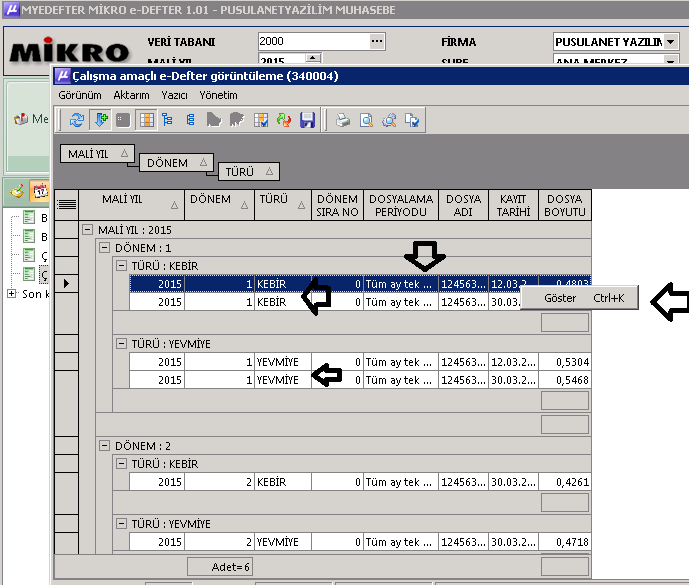Select the KEBİR row with size 0,4261
This screenshot has height=585, width=689.
coord(360,482)
